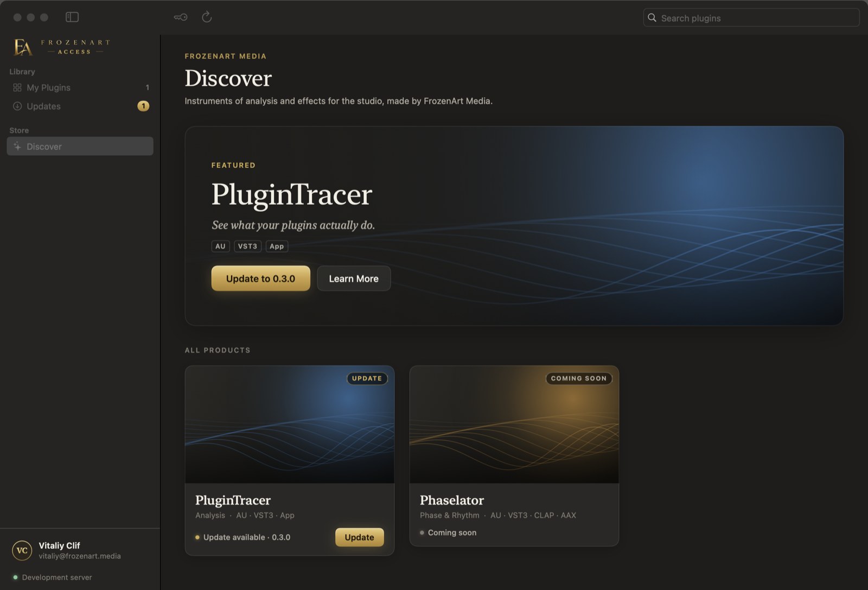Click the 'Phase & Rhythm' category text
Viewport: 868px width, 590px height.
click(450, 516)
